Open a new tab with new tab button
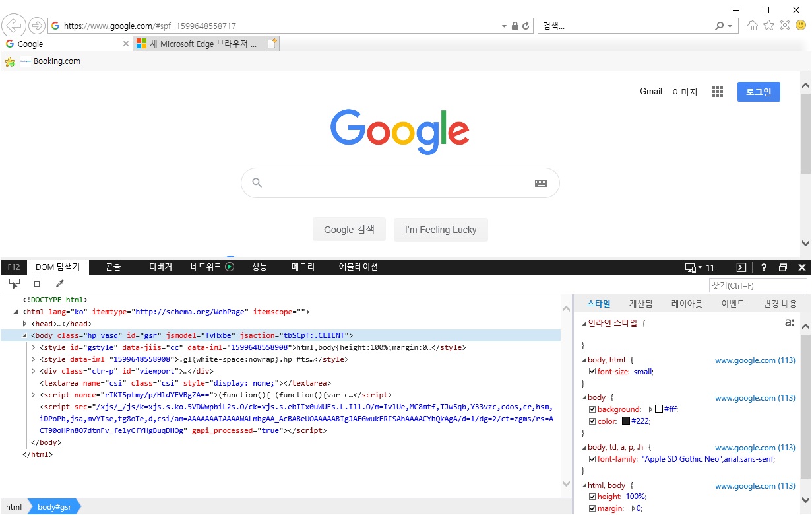 [x=272, y=44]
